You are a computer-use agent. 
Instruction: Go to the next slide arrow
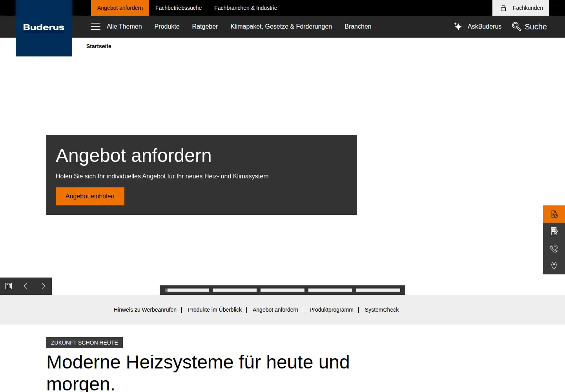pyautogui.click(x=44, y=286)
